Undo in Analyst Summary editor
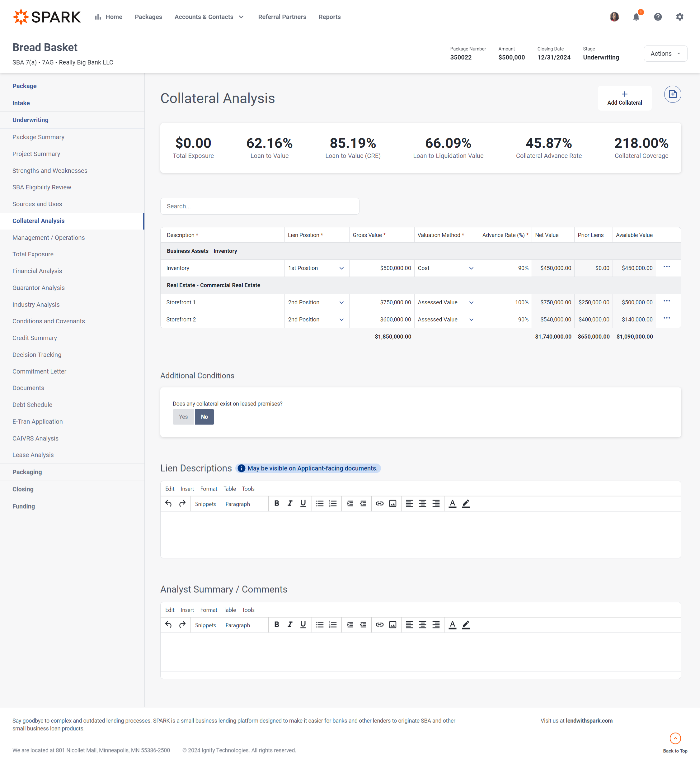Viewport: 700px width, 764px height. (169, 625)
